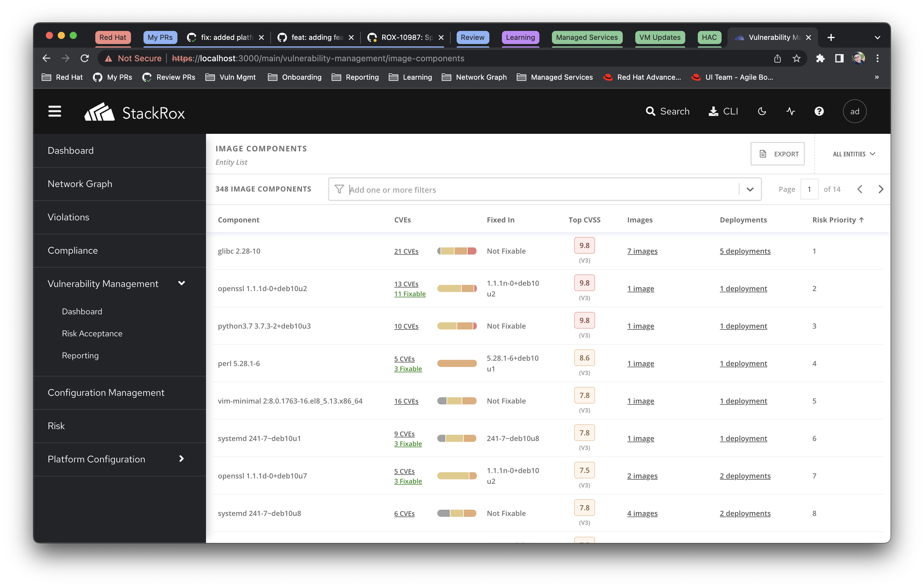Open global Search
This screenshot has width=924, height=587.
pyautogui.click(x=668, y=112)
